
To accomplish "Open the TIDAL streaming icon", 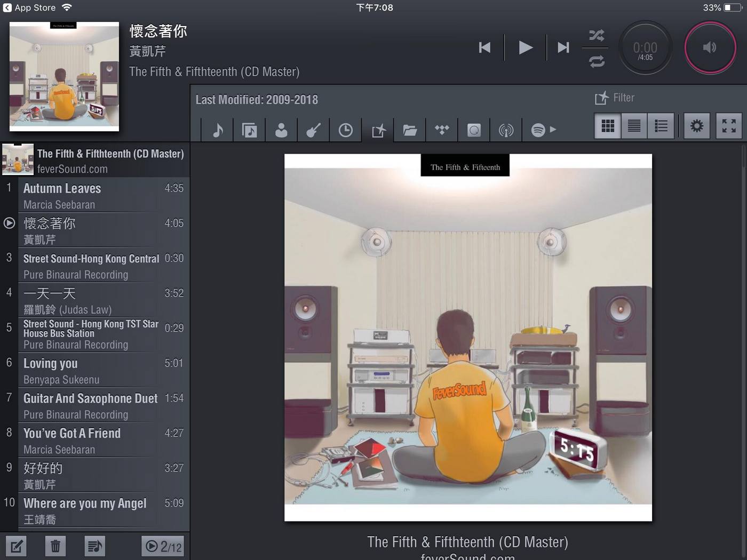I will click(x=442, y=130).
